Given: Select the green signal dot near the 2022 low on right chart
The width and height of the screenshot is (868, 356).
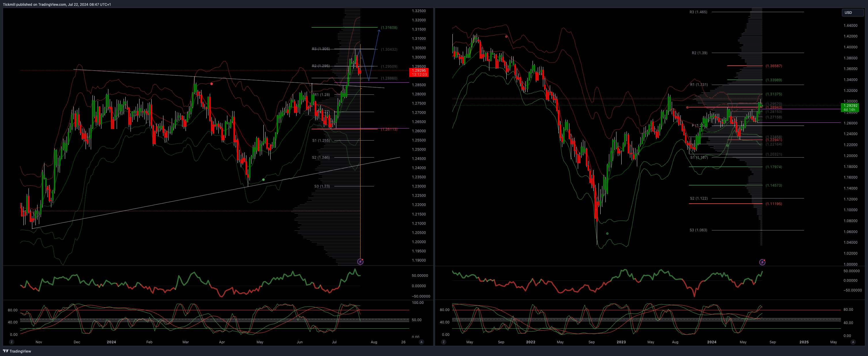Looking at the screenshot, I should pos(607,233).
